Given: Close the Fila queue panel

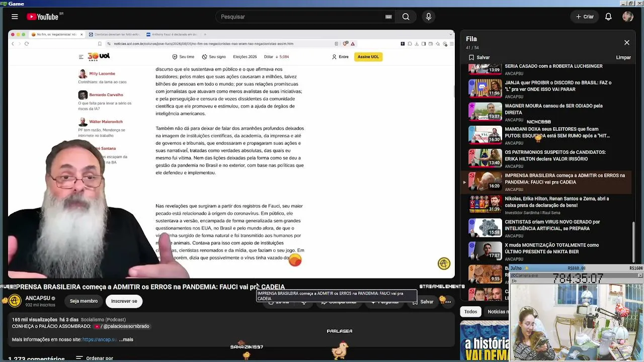Looking at the screenshot, I should coord(627,43).
